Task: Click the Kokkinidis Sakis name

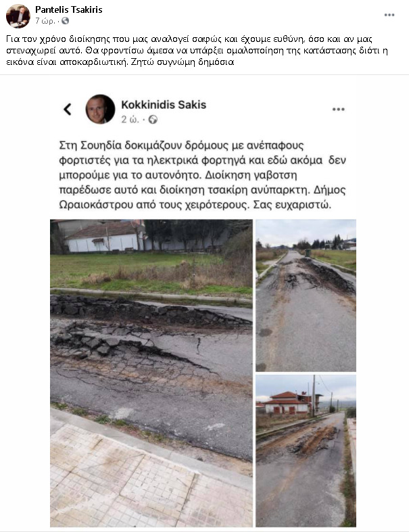Action: (164, 105)
